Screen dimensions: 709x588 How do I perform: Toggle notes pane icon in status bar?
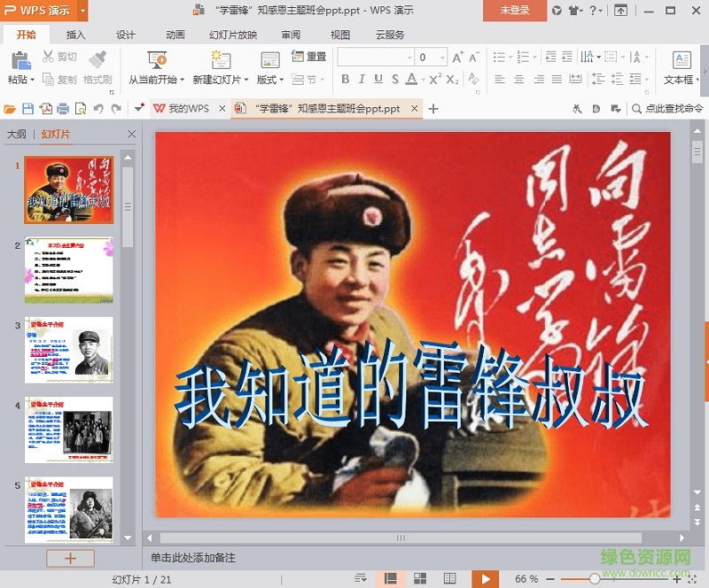[361, 578]
